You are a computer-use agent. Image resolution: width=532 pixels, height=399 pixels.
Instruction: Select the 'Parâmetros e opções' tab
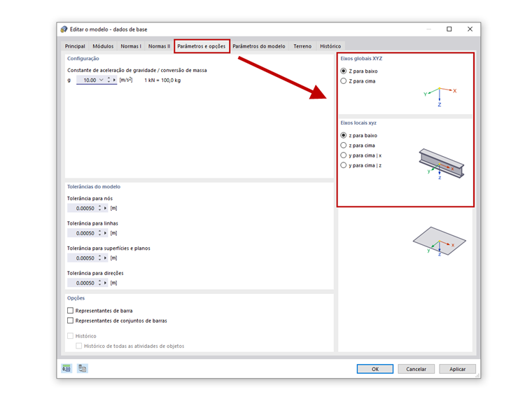click(202, 46)
